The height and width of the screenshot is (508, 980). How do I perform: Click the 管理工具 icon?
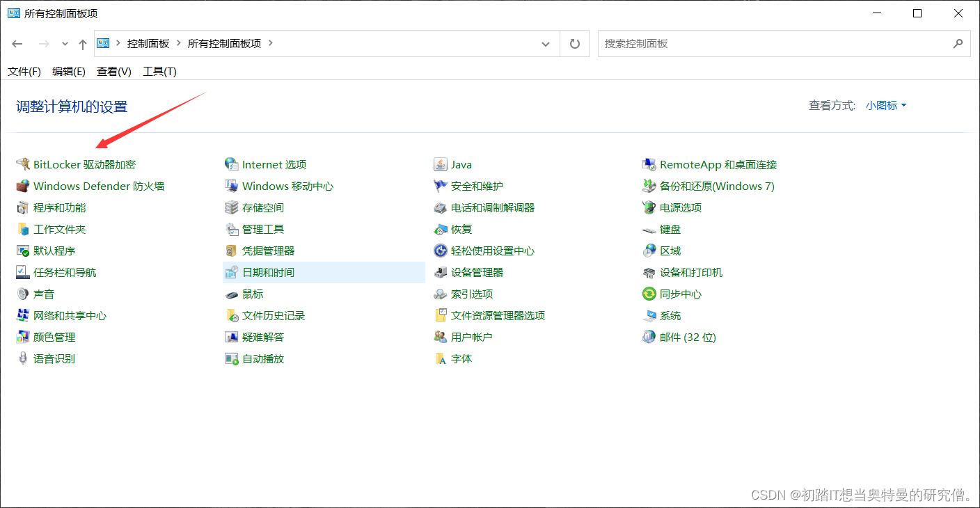232,230
